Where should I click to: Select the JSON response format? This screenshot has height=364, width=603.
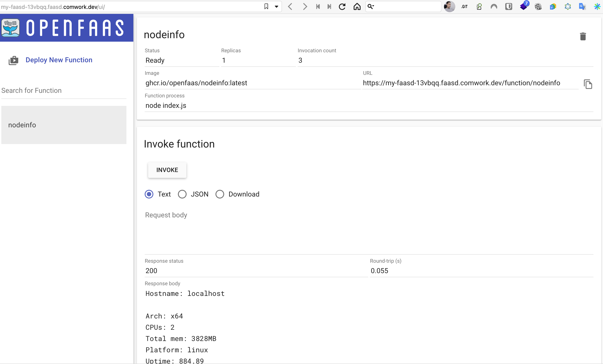click(181, 194)
